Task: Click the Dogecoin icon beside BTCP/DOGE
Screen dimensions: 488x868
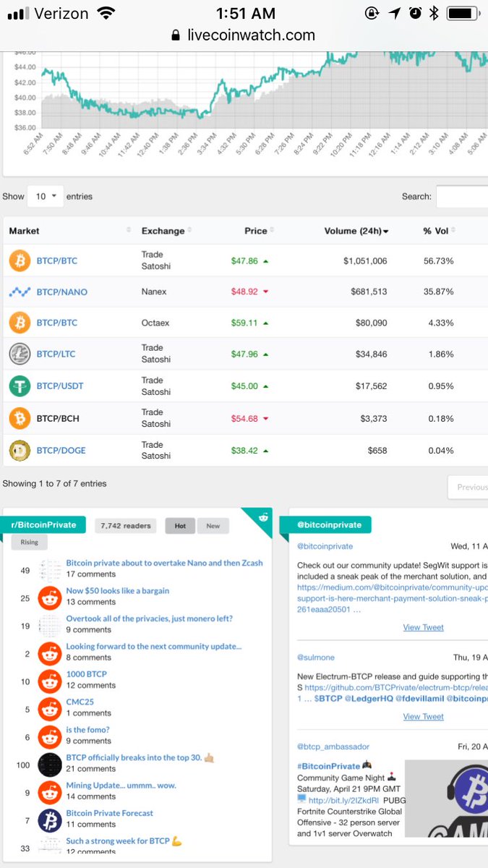Action: (x=20, y=450)
